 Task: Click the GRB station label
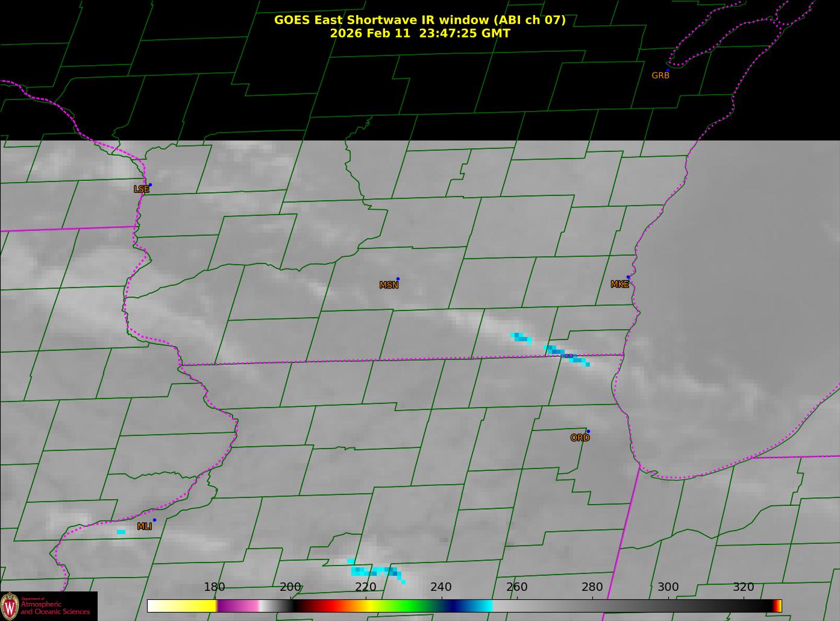pyautogui.click(x=660, y=76)
